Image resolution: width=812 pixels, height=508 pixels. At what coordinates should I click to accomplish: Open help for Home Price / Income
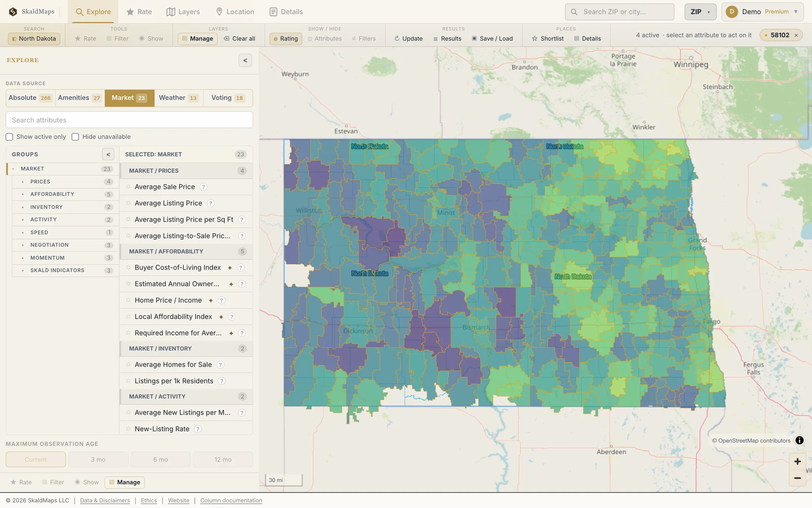coord(221,300)
